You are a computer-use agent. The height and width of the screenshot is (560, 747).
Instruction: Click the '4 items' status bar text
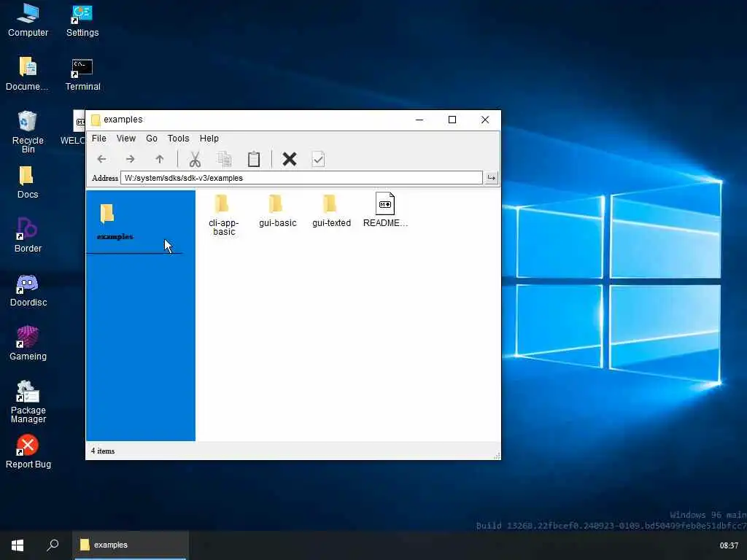(103, 451)
